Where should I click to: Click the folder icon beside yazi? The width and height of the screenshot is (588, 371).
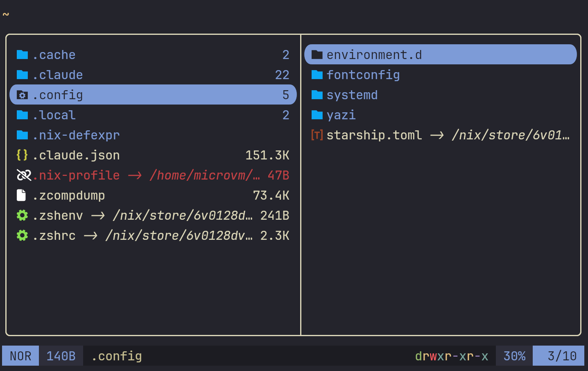click(317, 115)
